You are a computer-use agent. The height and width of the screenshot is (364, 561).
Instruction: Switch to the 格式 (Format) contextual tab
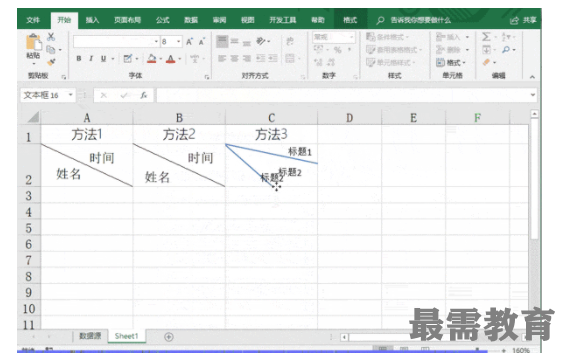[x=350, y=20]
